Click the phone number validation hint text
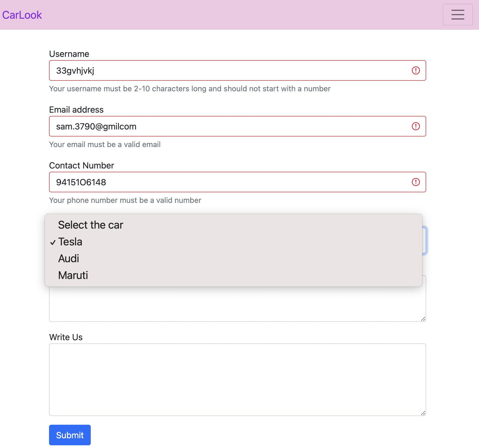The width and height of the screenshot is (479, 448). click(125, 200)
